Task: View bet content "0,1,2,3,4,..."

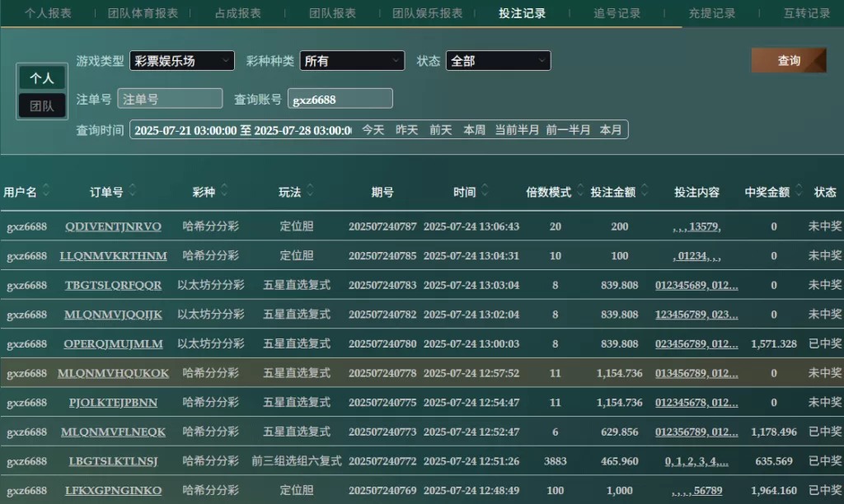Action: (x=696, y=461)
